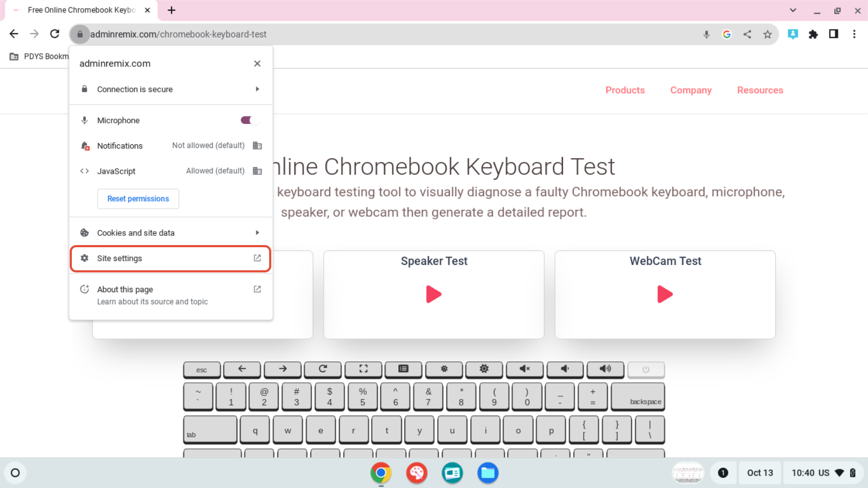Screen dimensions: 868x488
Task: Click the number 5 key on virtual keyboard
Action: pyautogui.click(x=362, y=396)
